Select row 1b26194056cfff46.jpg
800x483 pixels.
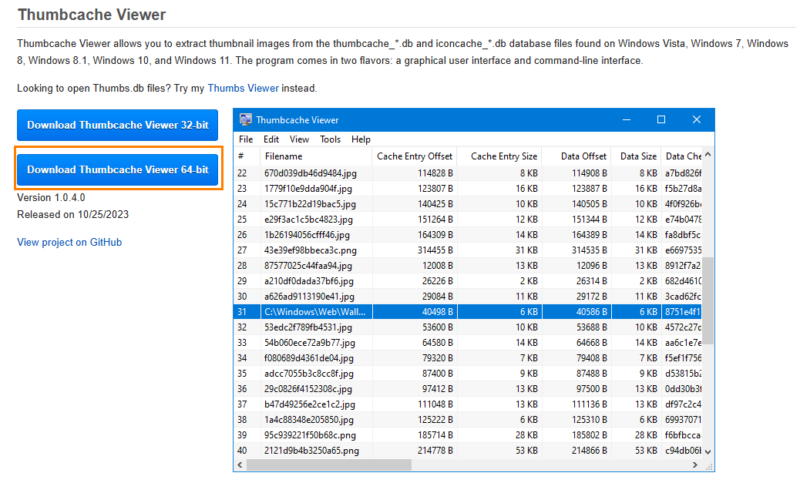pyautogui.click(x=468, y=235)
